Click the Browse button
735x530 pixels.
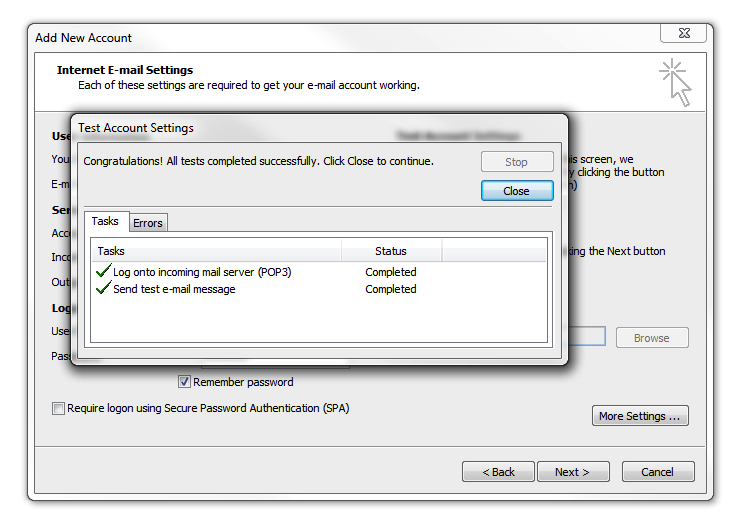(x=652, y=338)
